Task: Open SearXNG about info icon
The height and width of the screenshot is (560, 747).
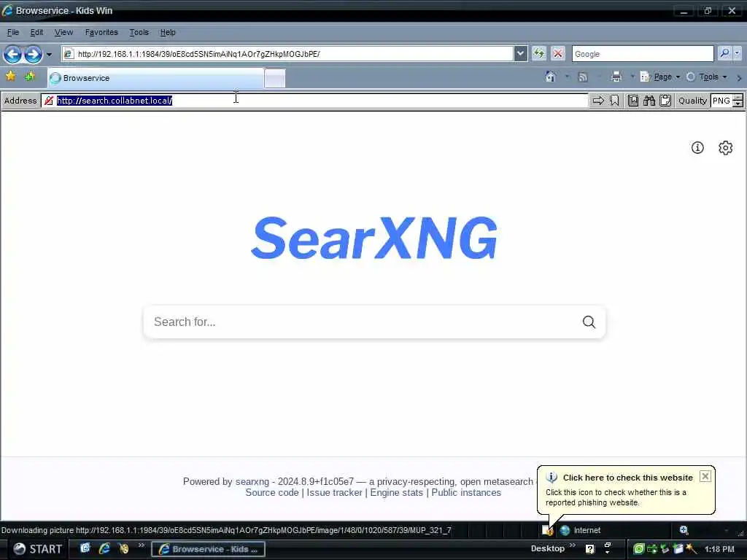Action: [697, 147]
